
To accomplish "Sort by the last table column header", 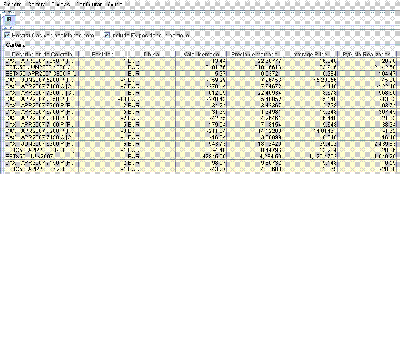I will click(x=367, y=54).
